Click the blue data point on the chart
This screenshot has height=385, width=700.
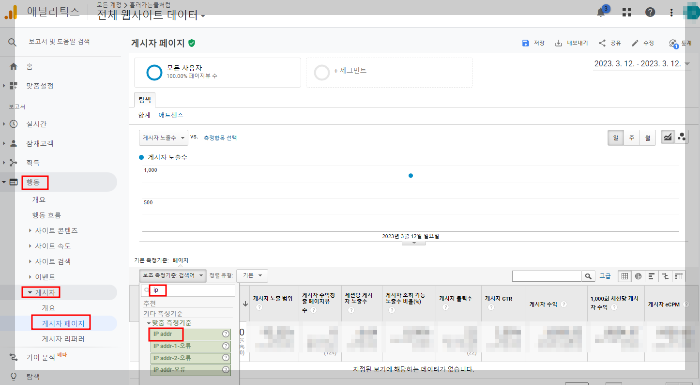click(411, 176)
